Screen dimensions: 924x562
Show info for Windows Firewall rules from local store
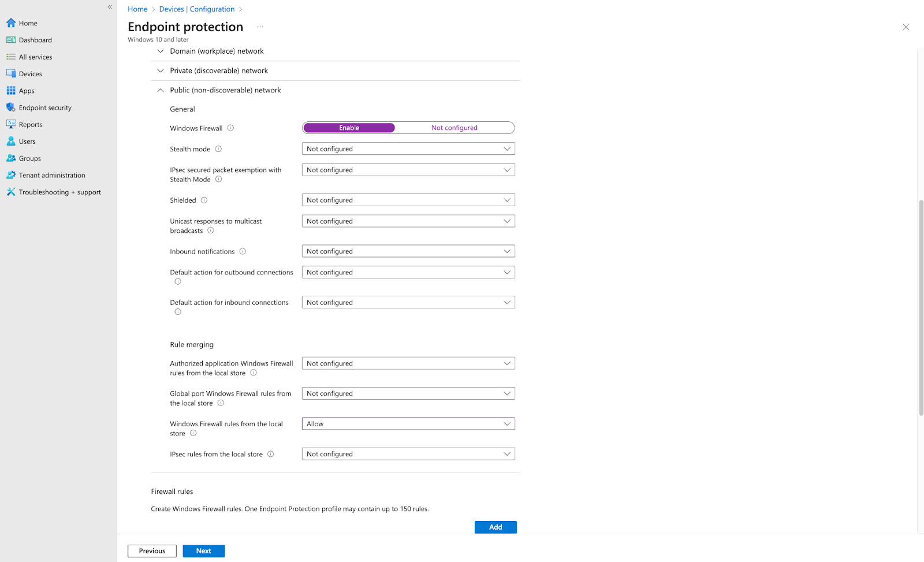[193, 433]
